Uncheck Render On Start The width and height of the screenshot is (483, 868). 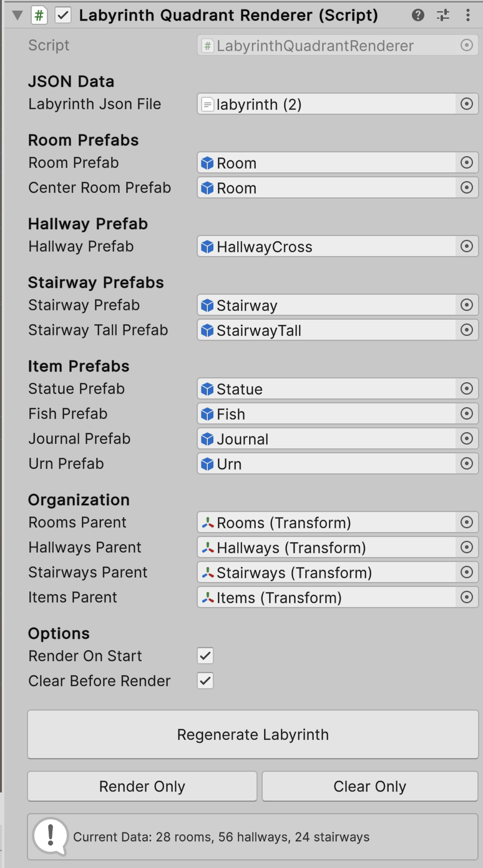click(x=205, y=656)
